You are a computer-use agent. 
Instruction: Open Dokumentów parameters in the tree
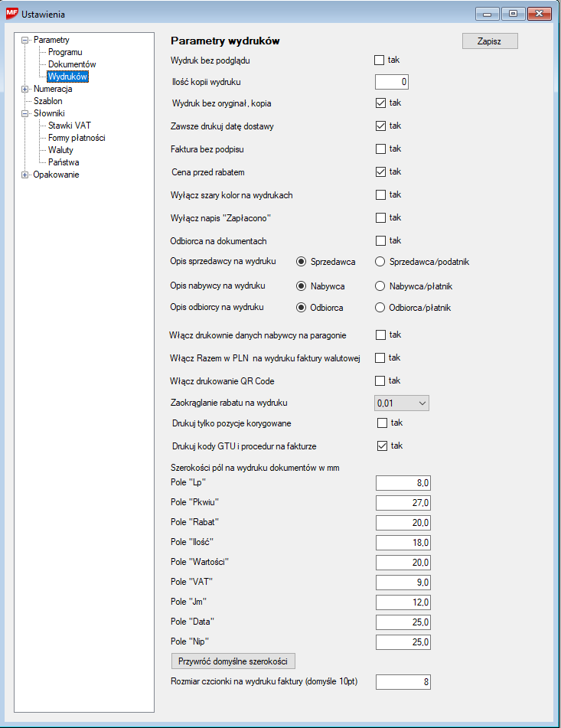click(x=72, y=64)
